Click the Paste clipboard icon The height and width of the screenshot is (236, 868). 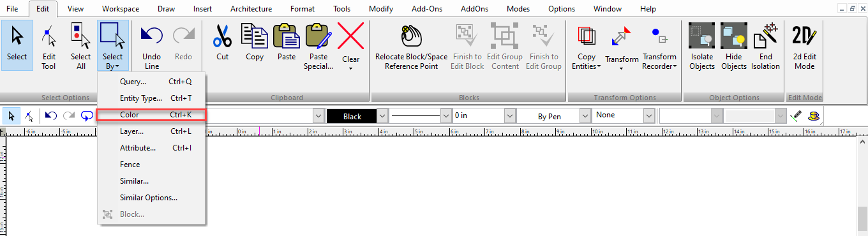tap(286, 36)
